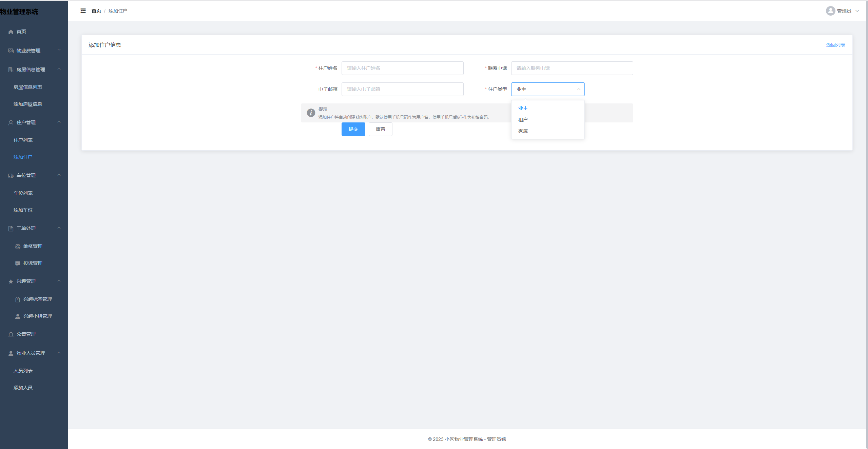Click the interest tag management icon
The width and height of the screenshot is (868, 449).
18,299
